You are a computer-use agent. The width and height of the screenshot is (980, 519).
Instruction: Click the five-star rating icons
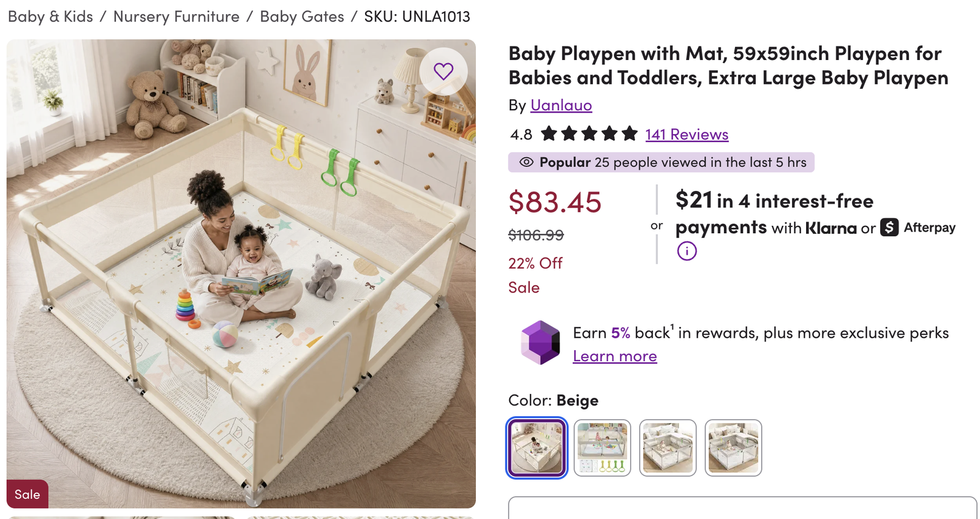589,133
